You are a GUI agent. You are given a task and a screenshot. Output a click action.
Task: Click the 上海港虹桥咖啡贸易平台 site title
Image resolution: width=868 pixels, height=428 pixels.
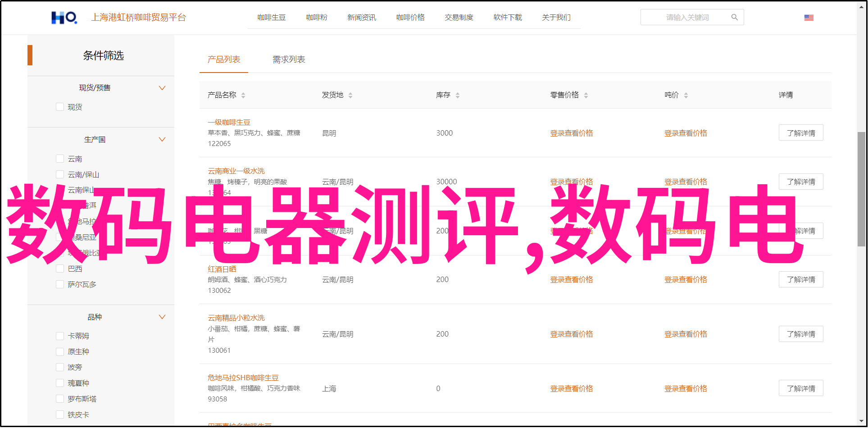139,17
